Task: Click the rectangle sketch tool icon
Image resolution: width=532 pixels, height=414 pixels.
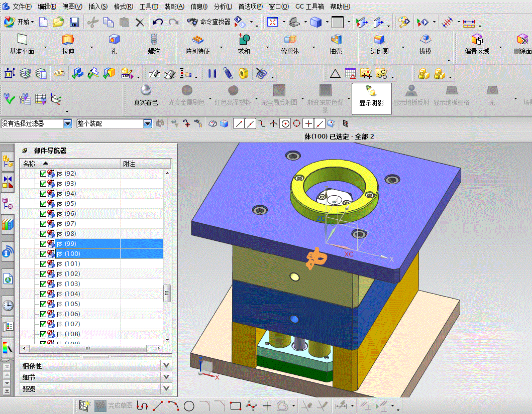Action: click(x=236, y=406)
